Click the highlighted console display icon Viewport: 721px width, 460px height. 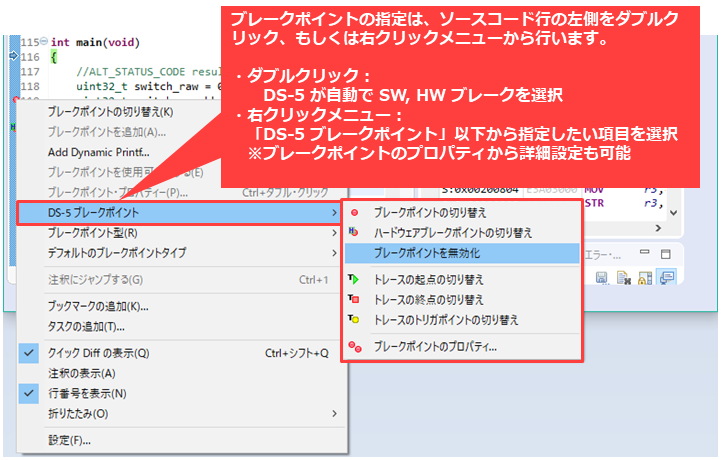pyautogui.click(x=667, y=277)
